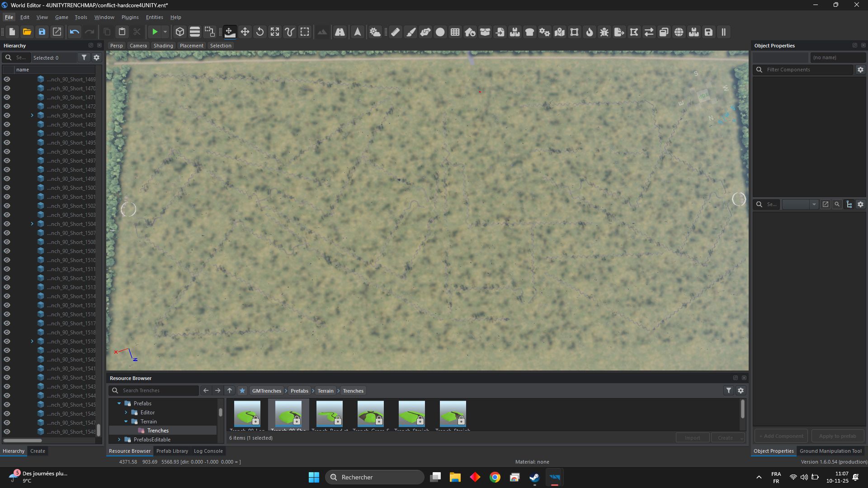Viewport: 868px width, 488px height.
Task: Click the Save icon in the toolbar
Action: [42, 32]
